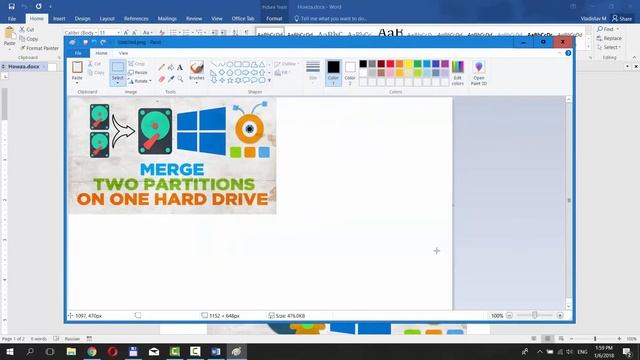This screenshot has height=360, width=640.
Task: Open Word's Paste dropdown arrow
Action: pyautogui.click(x=9, y=49)
